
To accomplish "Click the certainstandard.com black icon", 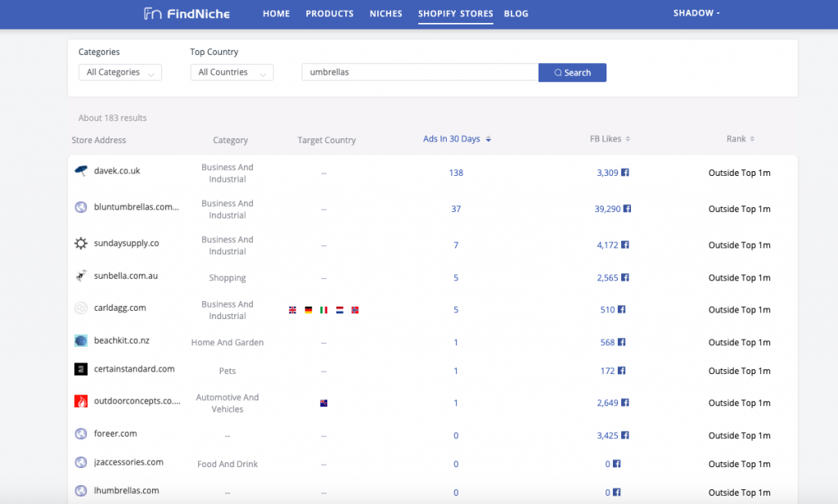I will point(81,369).
